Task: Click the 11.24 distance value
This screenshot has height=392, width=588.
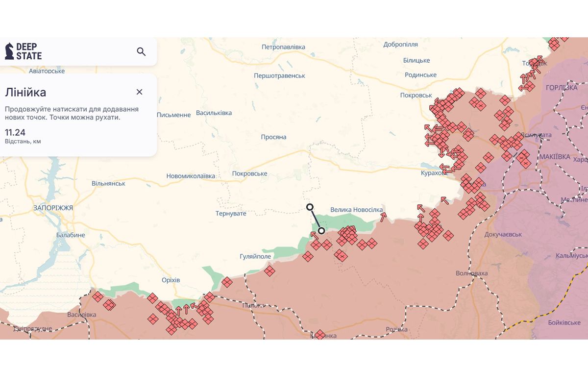Action: [15, 132]
